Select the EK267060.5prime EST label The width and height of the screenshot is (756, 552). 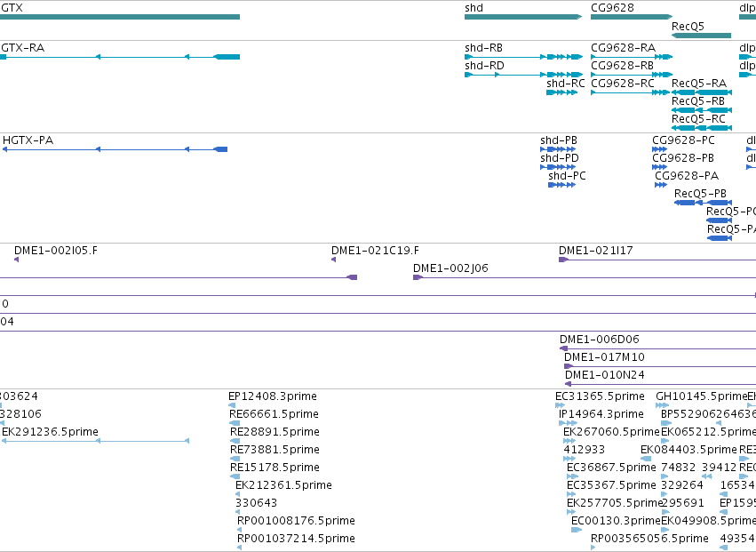pos(611,432)
